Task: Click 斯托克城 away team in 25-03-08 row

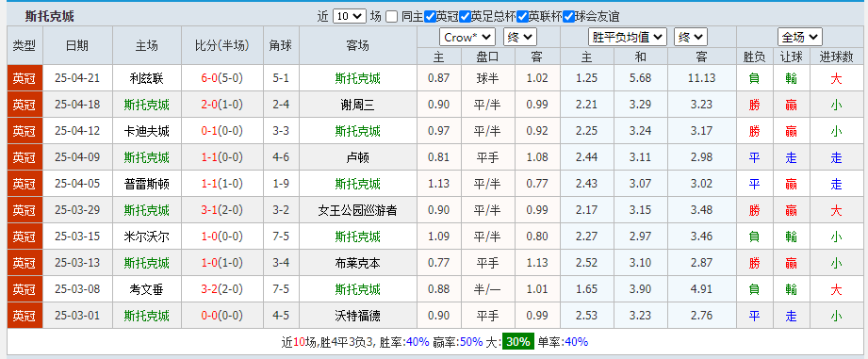Action: click(x=357, y=289)
